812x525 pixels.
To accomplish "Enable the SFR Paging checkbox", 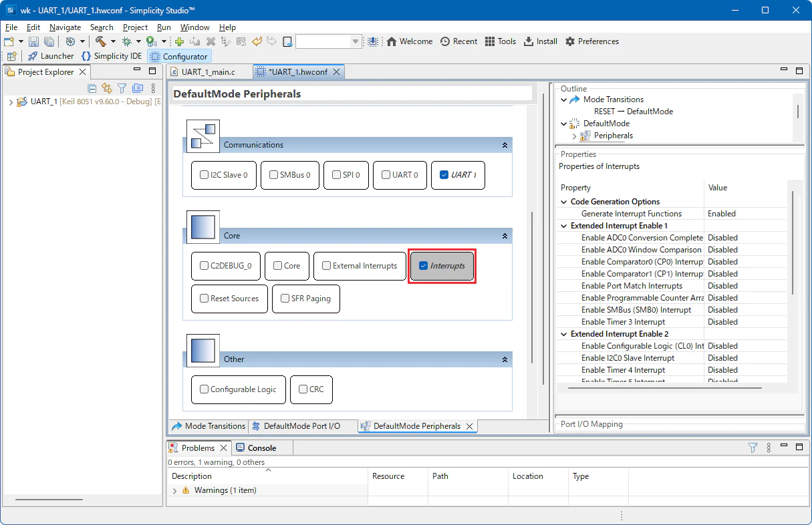I will [x=285, y=299].
